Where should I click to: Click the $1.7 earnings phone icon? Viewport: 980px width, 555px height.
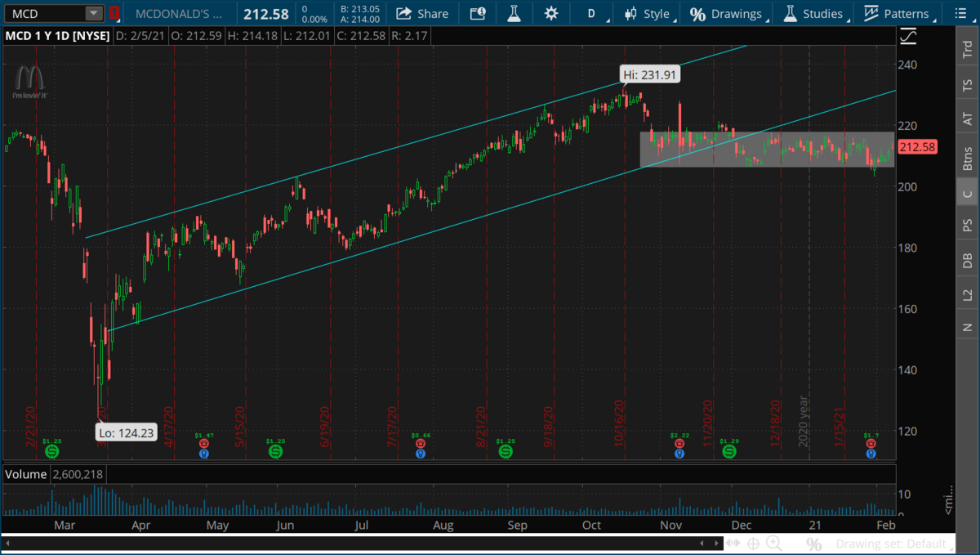tap(871, 444)
